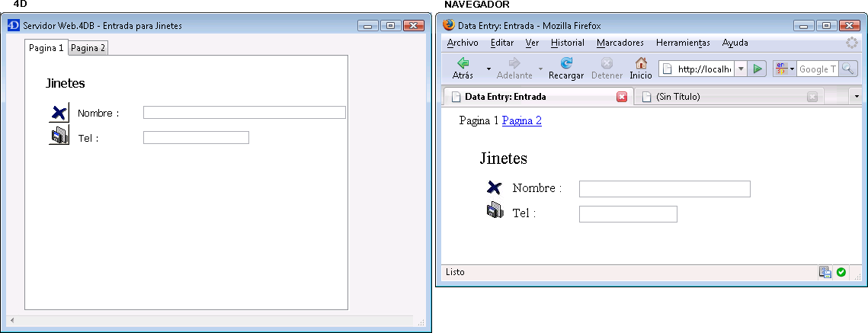868x333 pixels.
Task: Click the green checkmark status bar icon
Action: coord(841,272)
